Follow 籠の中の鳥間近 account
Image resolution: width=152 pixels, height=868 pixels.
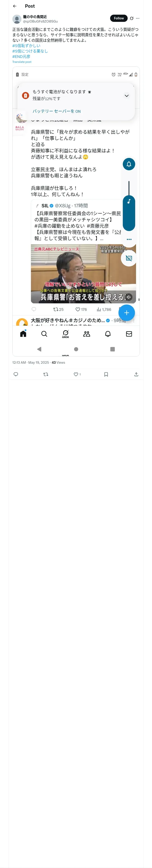pyautogui.click(x=119, y=18)
